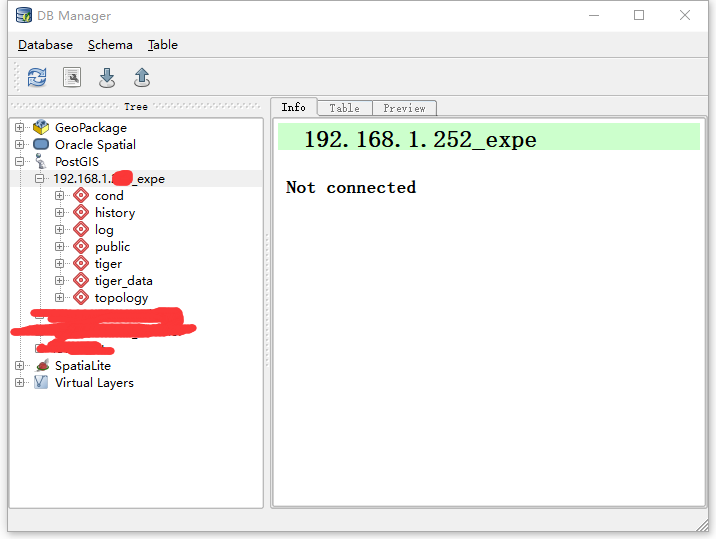Screen dimensions: 716x539
Task: Click the history schema icon
Action: (x=81, y=212)
